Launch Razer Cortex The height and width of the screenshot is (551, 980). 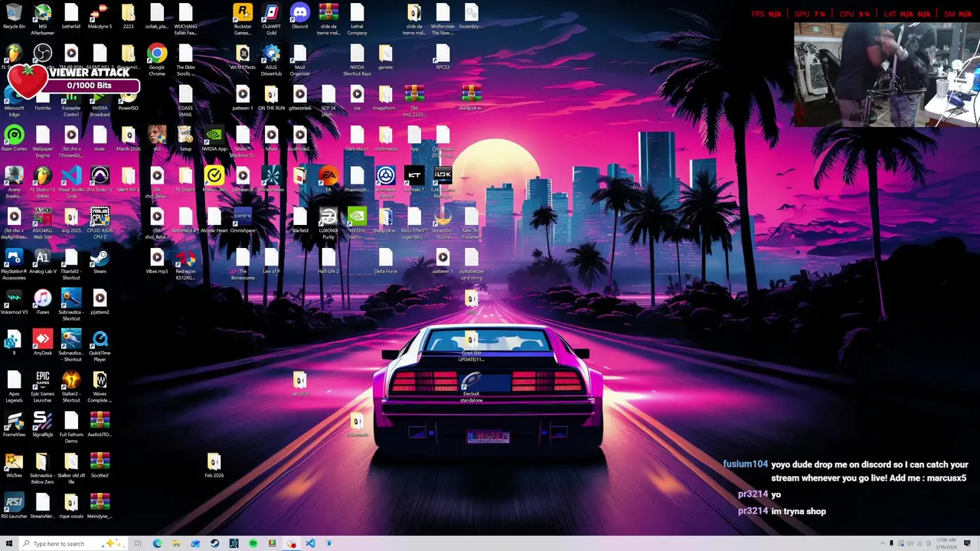14,139
